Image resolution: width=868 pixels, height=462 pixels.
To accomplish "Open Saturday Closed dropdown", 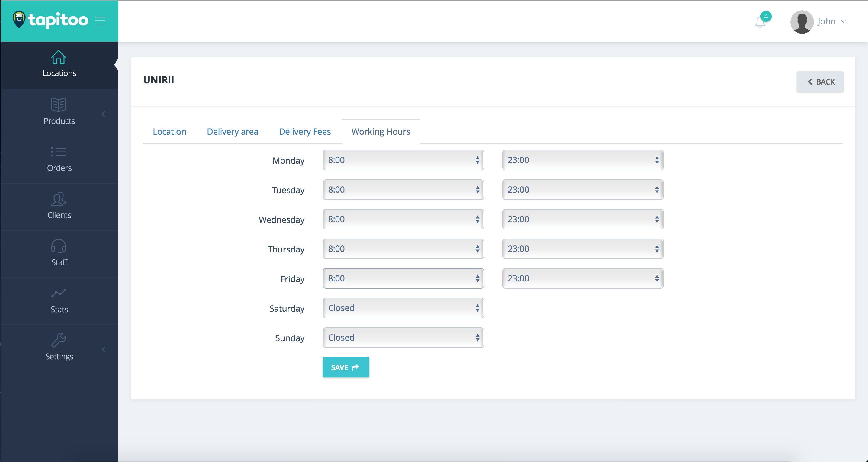I will point(403,308).
